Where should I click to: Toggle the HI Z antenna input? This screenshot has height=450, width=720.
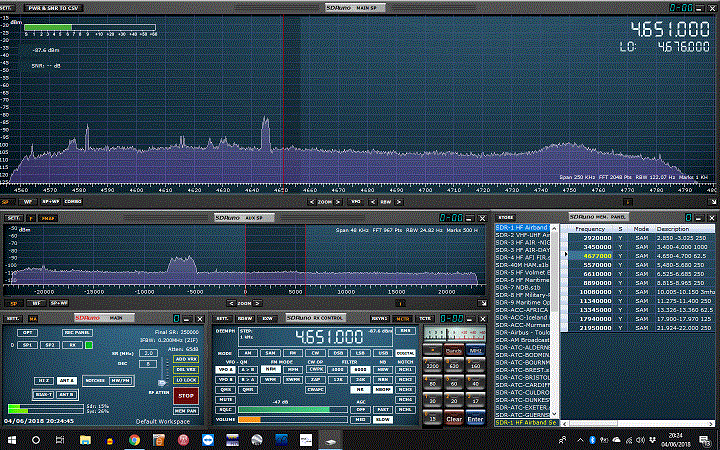pyautogui.click(x=44, y=381)
